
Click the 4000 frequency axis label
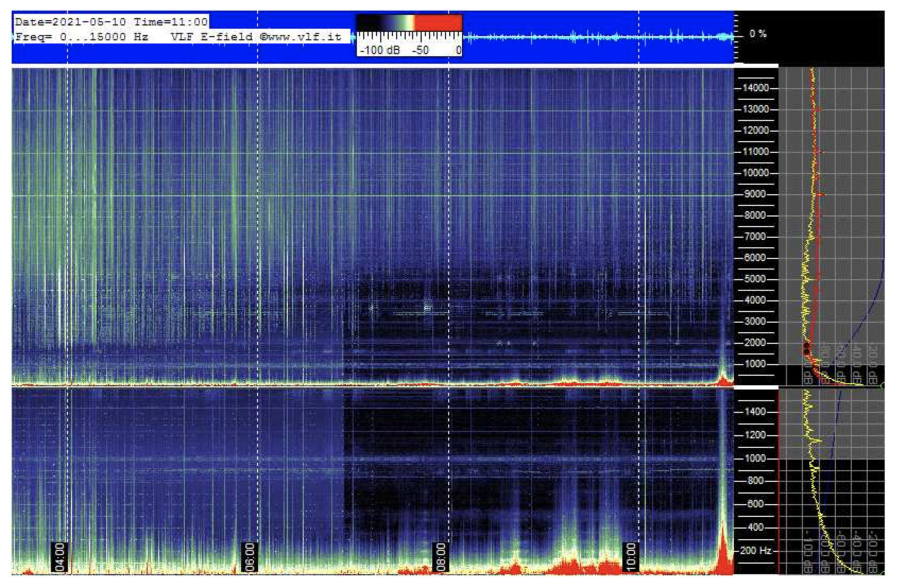pyautogui.click(x=755, y=300)
